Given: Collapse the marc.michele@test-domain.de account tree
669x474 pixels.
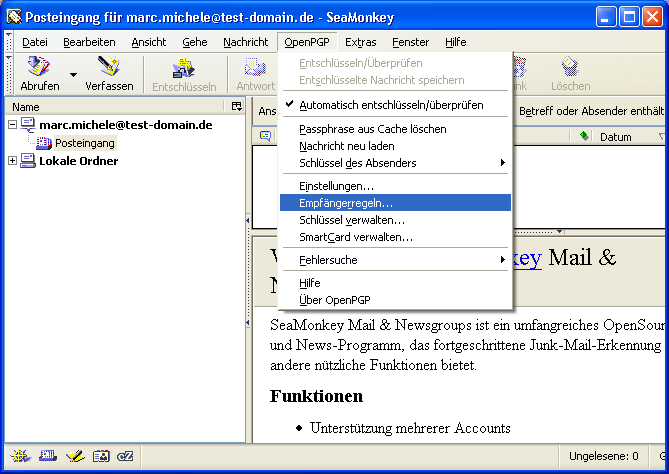Looking at the screenshot, I should pos(12,125).
